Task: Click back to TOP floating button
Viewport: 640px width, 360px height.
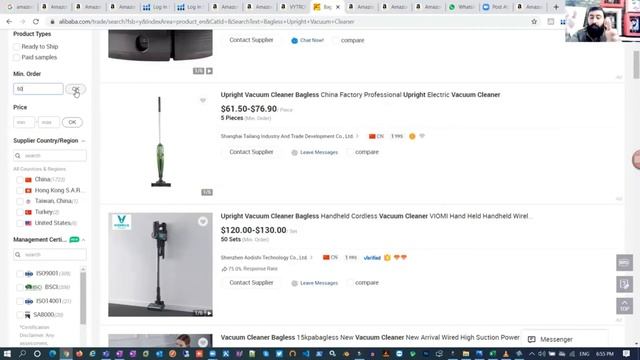Action: click(x=624, y=306)
